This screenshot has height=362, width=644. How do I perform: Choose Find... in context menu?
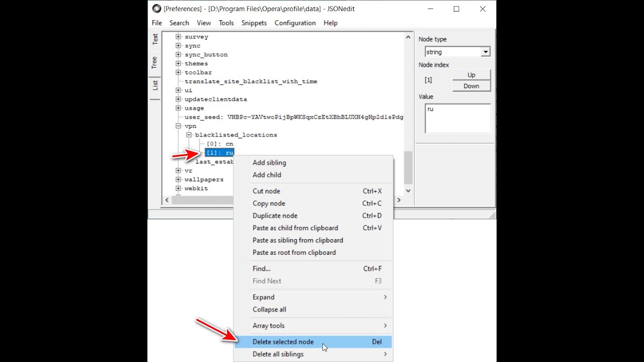(313, 268)
